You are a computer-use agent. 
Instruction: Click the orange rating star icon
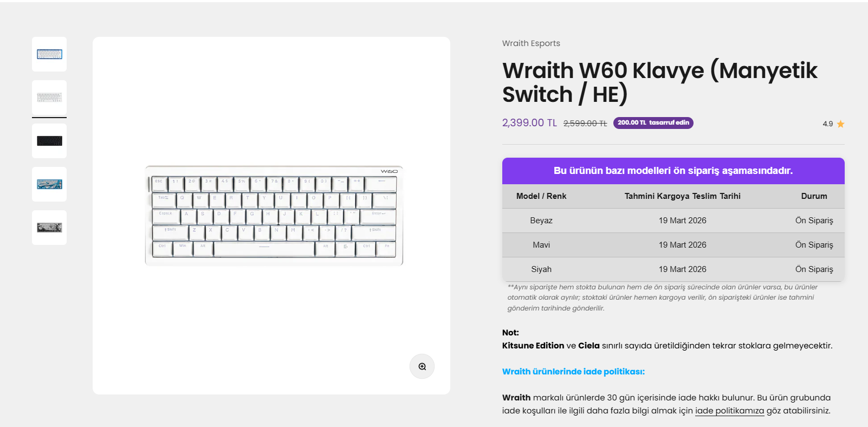[x=840, y=124]
